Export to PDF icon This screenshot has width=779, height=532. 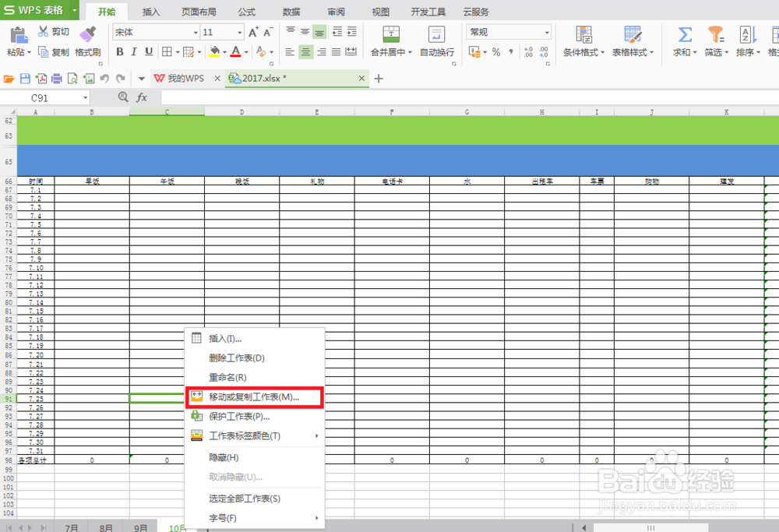tap(41, 79)
